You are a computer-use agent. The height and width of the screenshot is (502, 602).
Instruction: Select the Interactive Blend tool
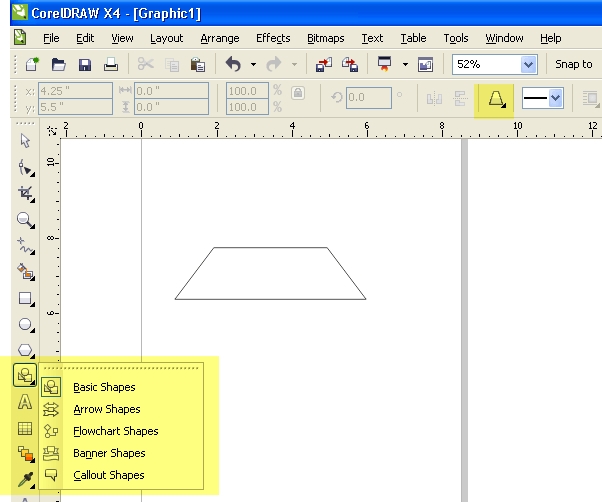(x=26, y=454)
